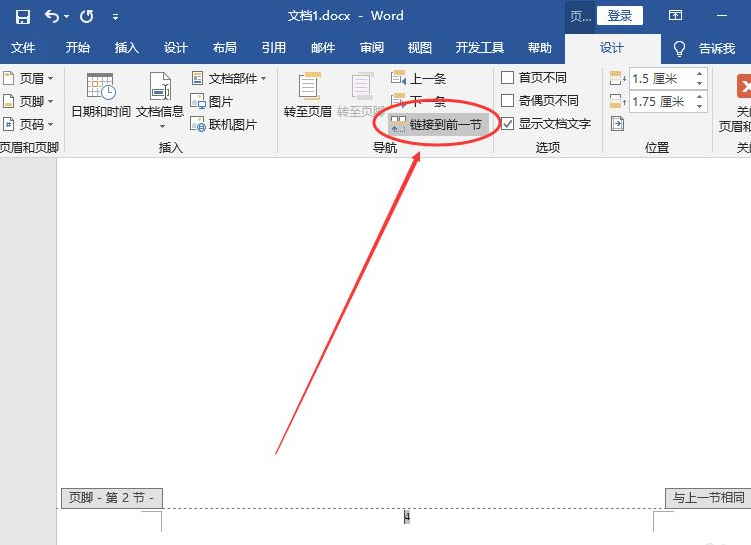The width and height of the screenshot is (751, 545).
Task: Toggle 链接到前一节 link to previous
Action: point(438,125)
